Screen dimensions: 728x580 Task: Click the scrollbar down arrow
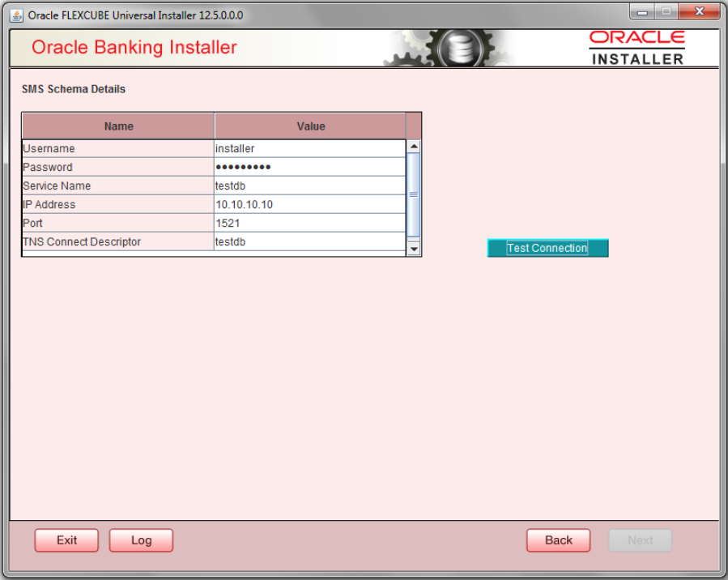pos(413,248)
